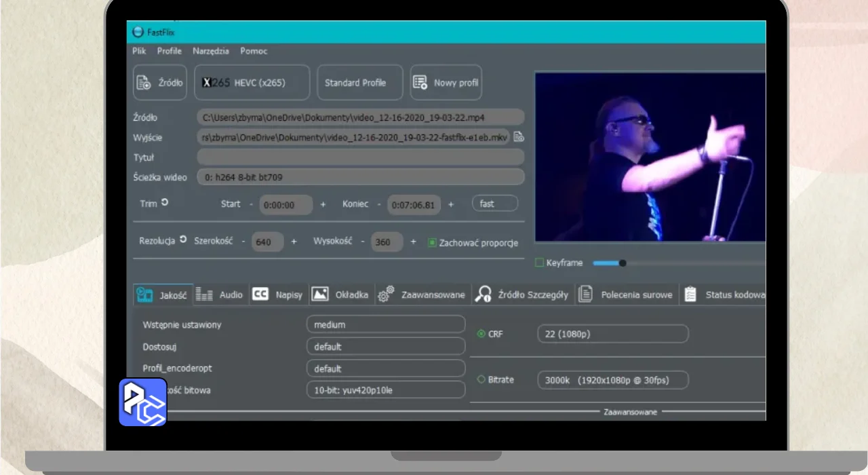The height and width of the screenshot is (475, 868).
Task: Click the Standard Profile button
Action: pyautogui.click(x=359, y=83)
